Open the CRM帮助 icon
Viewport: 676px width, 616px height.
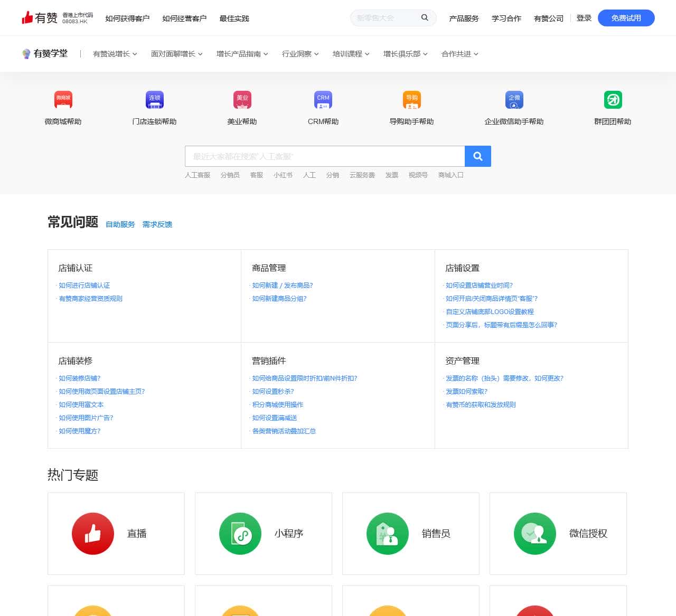coord(323,99)
